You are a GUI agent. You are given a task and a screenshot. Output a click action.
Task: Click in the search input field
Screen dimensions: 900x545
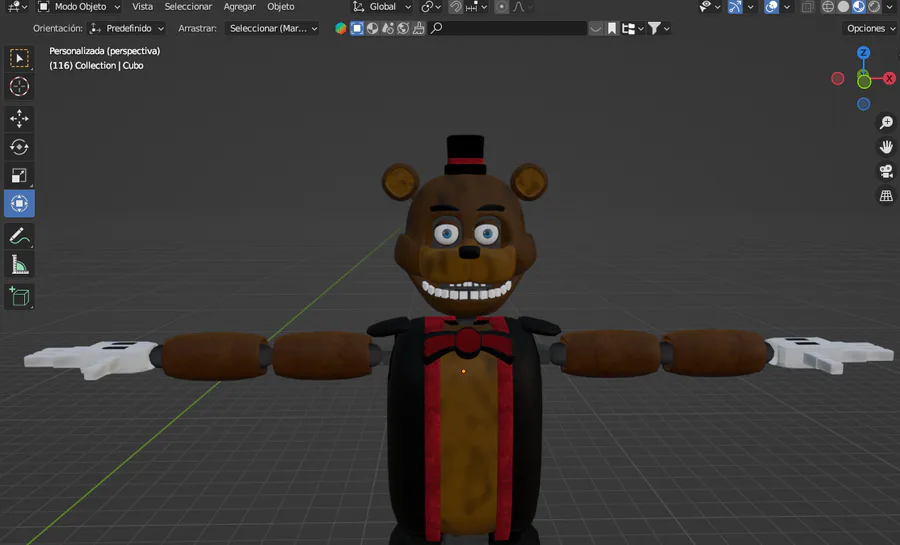[507, 28]
